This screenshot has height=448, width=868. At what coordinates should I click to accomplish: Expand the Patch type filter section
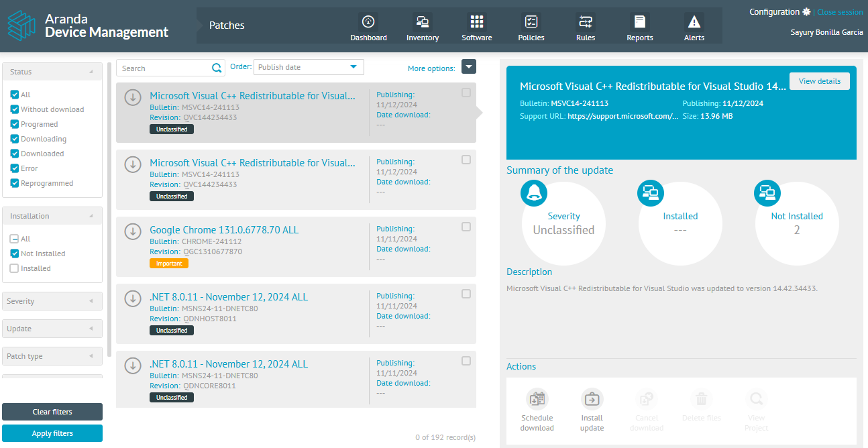click(52, 356)
